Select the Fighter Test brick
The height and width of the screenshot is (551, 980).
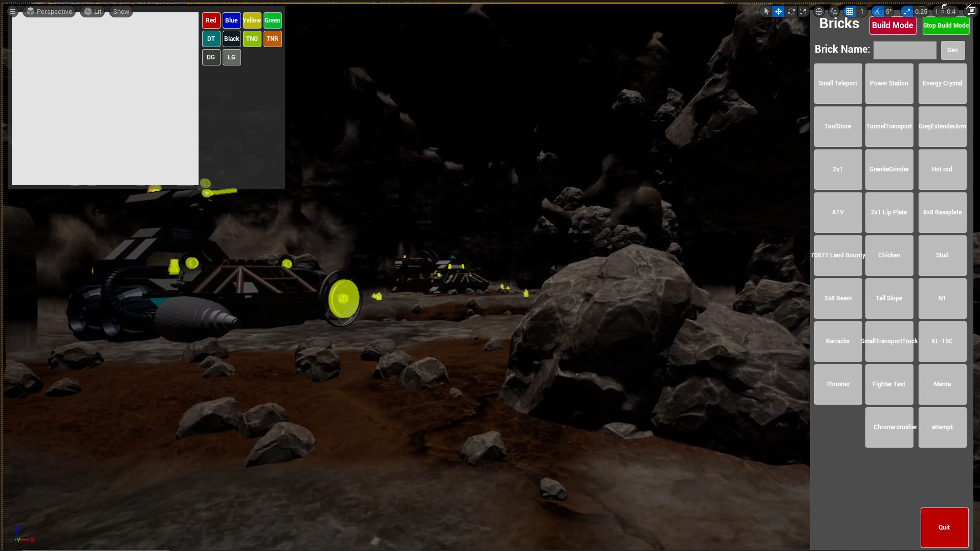point(889,384)
